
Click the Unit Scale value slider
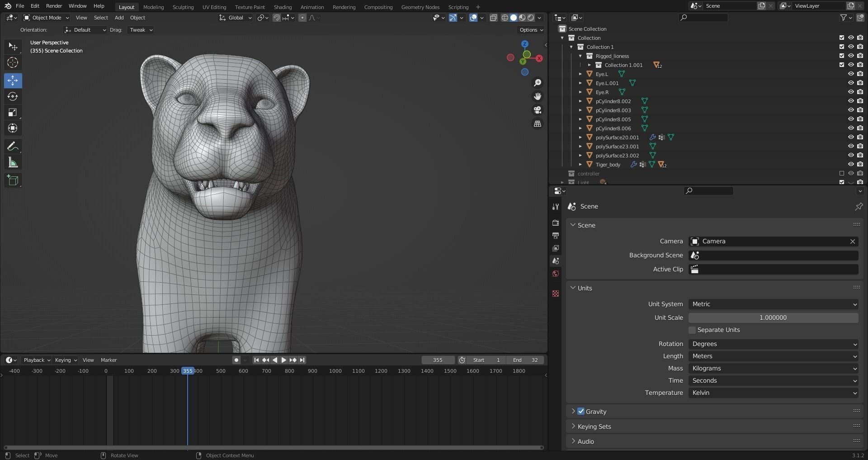point(773,318)
